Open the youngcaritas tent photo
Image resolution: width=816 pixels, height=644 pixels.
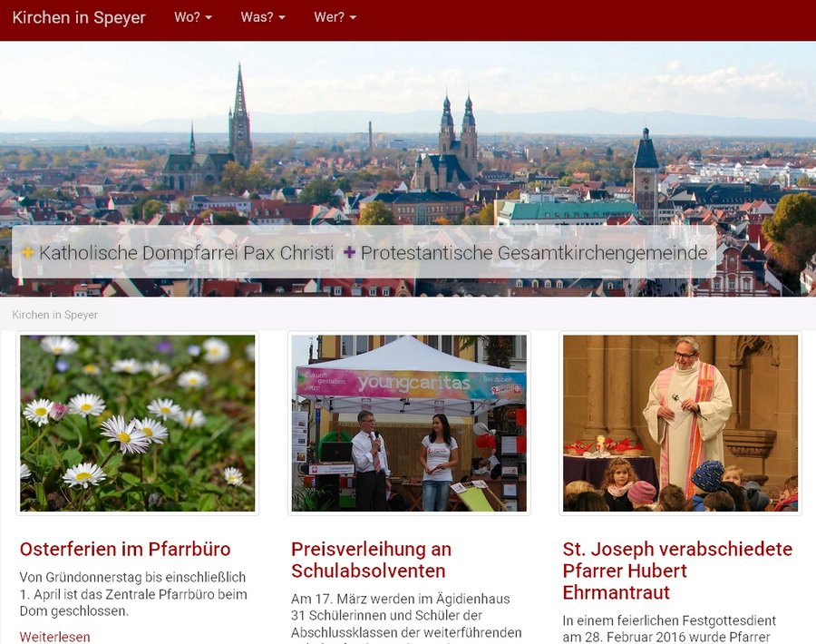click(409, 424)
